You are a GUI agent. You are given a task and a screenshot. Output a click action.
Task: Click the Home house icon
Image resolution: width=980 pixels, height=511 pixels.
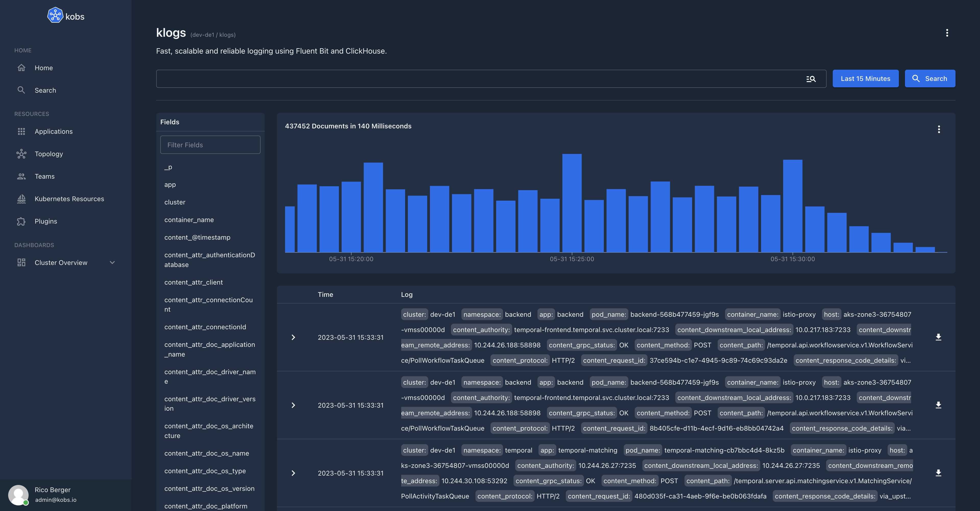pyautogui.click(x=21, y=68)
